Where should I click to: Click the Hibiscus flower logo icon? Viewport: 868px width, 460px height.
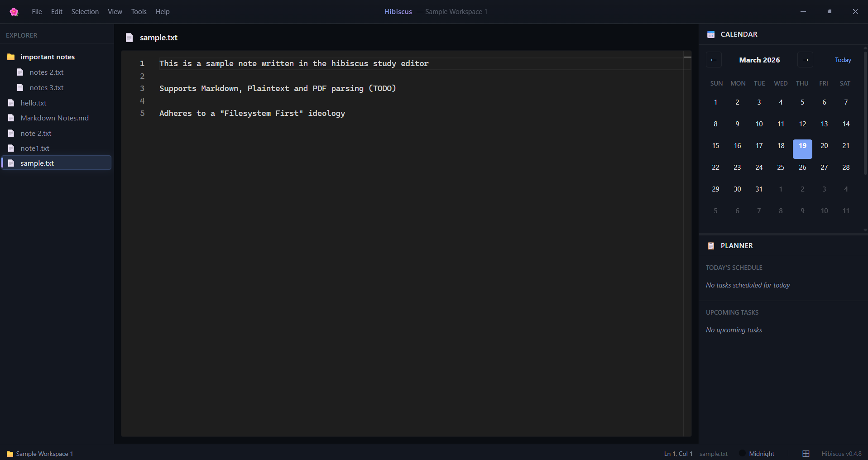[14, 12]
